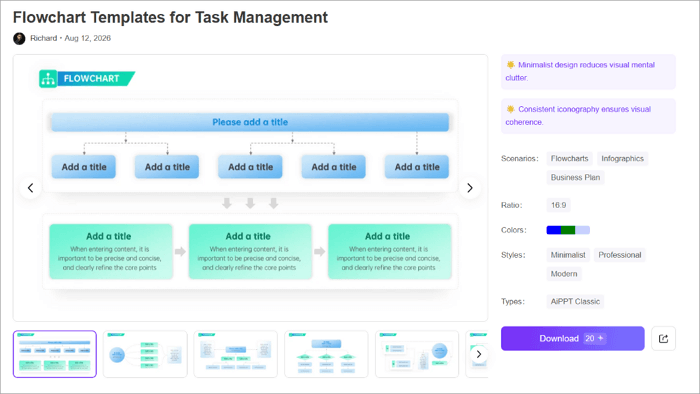Click the AiPPT Classic type tag
The image size is (700, 394).
click(575, 302)
